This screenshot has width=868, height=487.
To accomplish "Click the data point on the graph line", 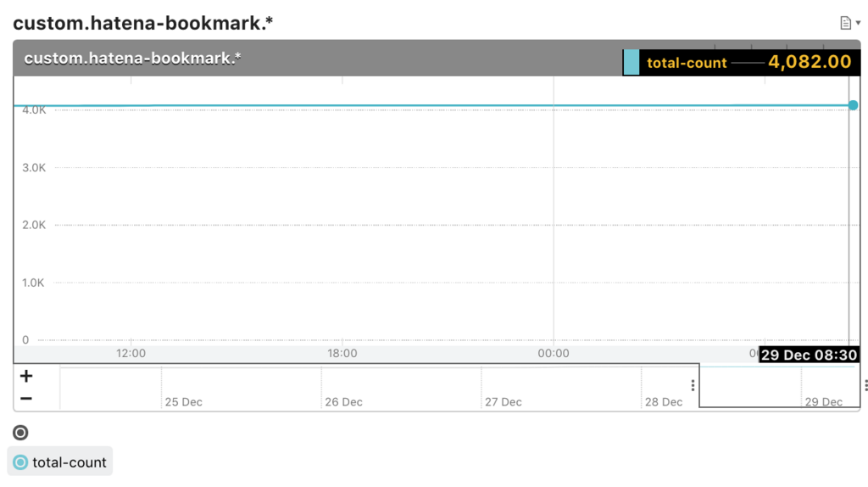I will click(x=853, y=105).
